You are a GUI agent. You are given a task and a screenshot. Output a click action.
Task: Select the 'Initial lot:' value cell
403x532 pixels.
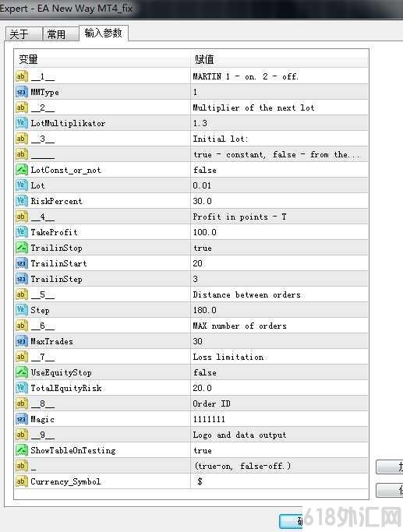click(279, 139)
